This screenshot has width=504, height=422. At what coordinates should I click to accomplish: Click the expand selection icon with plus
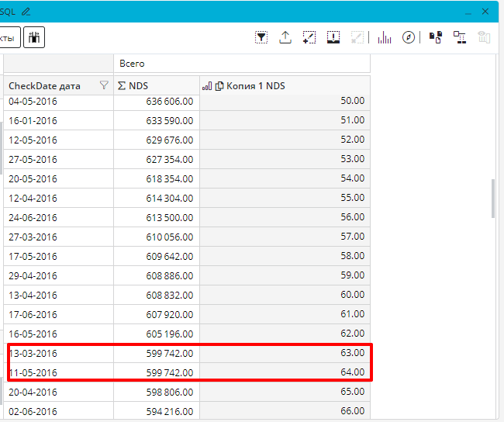click(309, 37)
